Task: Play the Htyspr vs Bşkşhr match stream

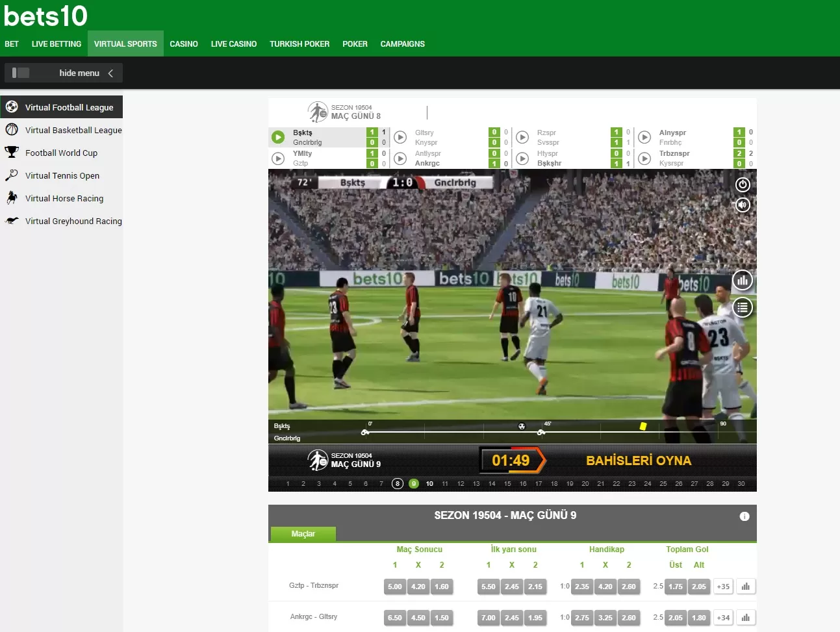Action: click(x=522, y=158)
